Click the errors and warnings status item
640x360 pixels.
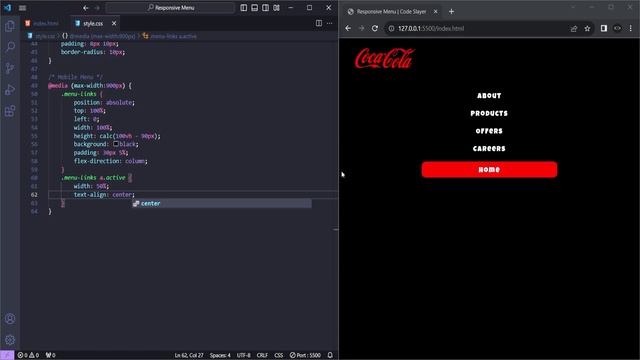[x=28, y=355]
